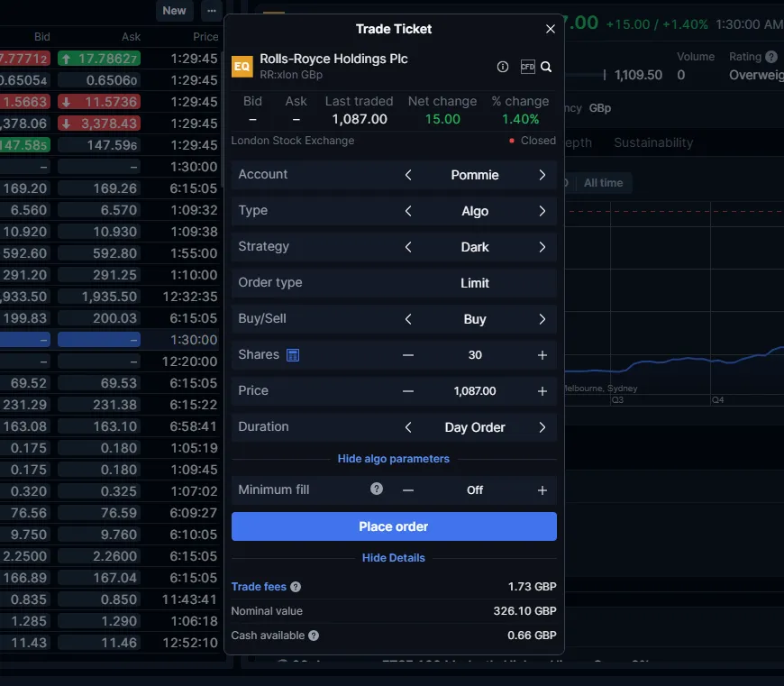Click the Q3 marker on the chart axis

point(617,400)
